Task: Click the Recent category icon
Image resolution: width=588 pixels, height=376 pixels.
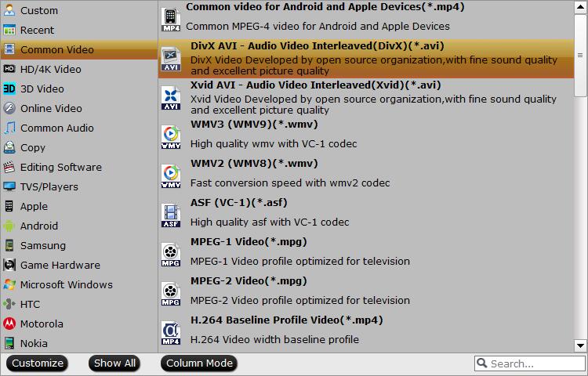Action: [9, 30]
